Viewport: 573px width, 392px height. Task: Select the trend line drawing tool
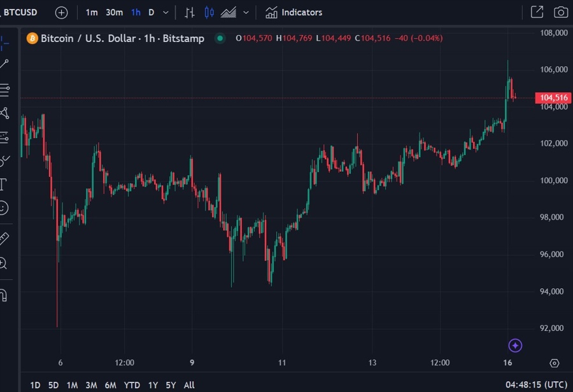(x=4, y=64)
